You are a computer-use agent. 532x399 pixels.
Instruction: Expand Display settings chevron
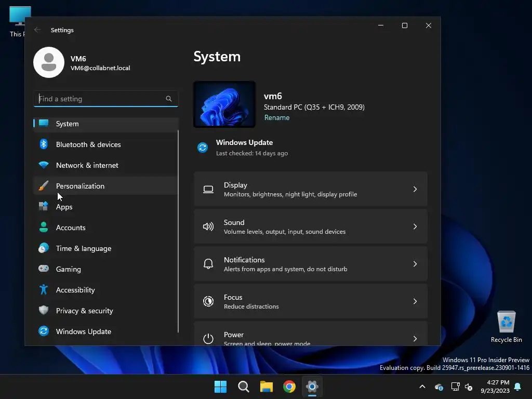[x=415, y=189]
